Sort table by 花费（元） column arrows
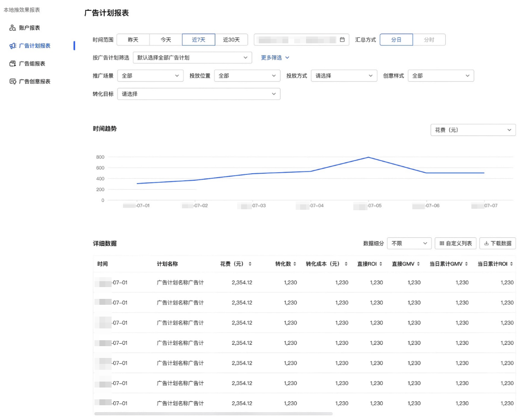The width and height of the screenshot is (526, 420). (x=250, y=264)
